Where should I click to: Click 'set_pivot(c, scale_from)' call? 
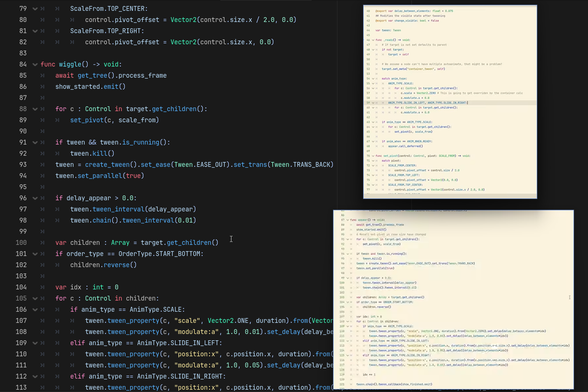pos(114,120)
